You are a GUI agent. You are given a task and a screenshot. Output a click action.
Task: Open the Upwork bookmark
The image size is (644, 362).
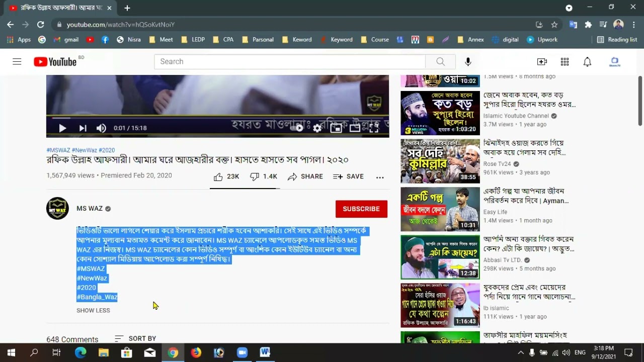[542, 40]
